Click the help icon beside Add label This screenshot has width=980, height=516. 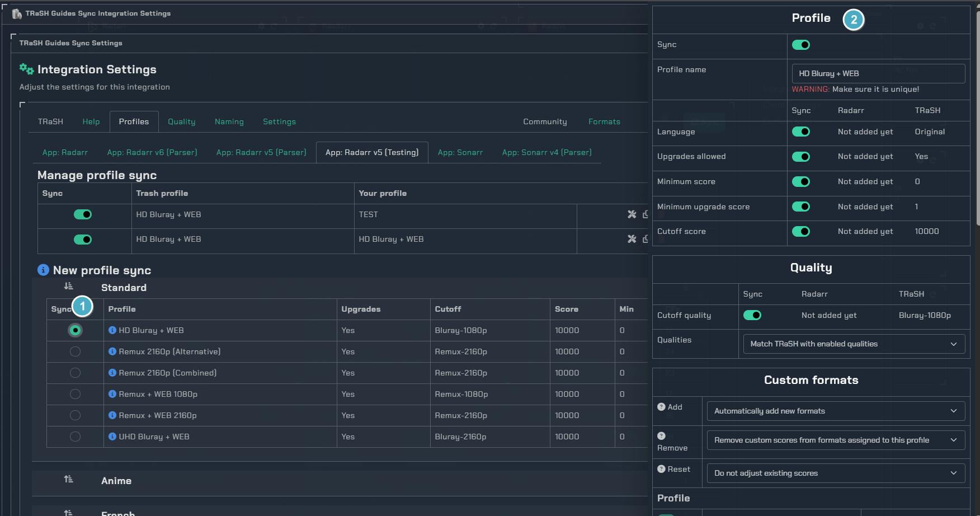tap(661, 407)
